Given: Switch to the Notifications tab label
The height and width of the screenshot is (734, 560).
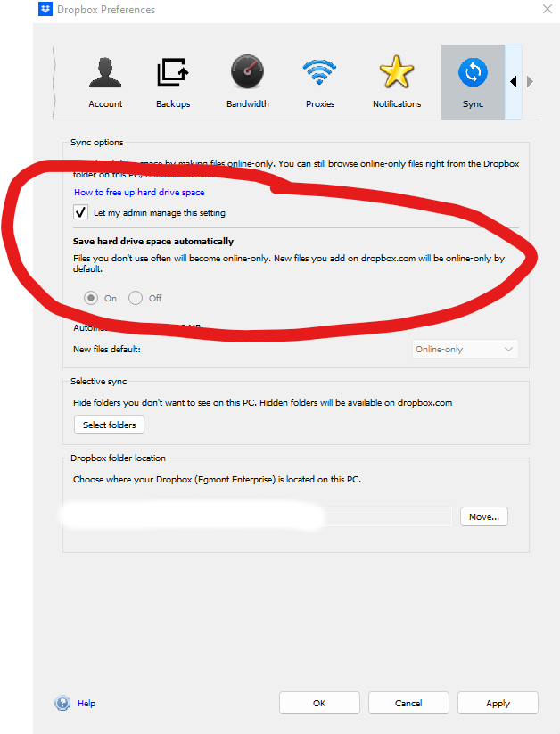Looking at the screenshot, I should pyautogui.click(x=397, y=104).
